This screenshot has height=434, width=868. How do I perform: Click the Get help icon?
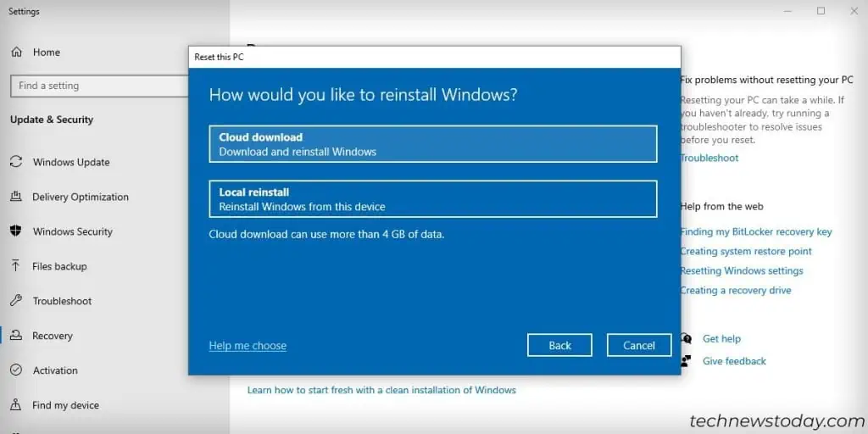click(687, 338)
